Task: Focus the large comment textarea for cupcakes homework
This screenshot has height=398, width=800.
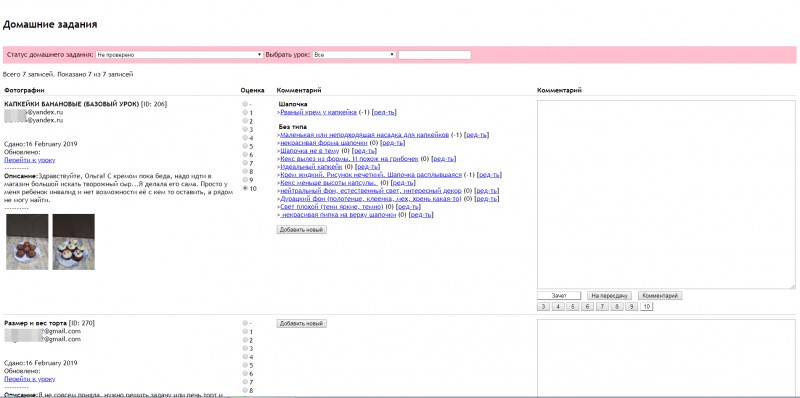Action: pyautogui.click(x=666, y=193)
